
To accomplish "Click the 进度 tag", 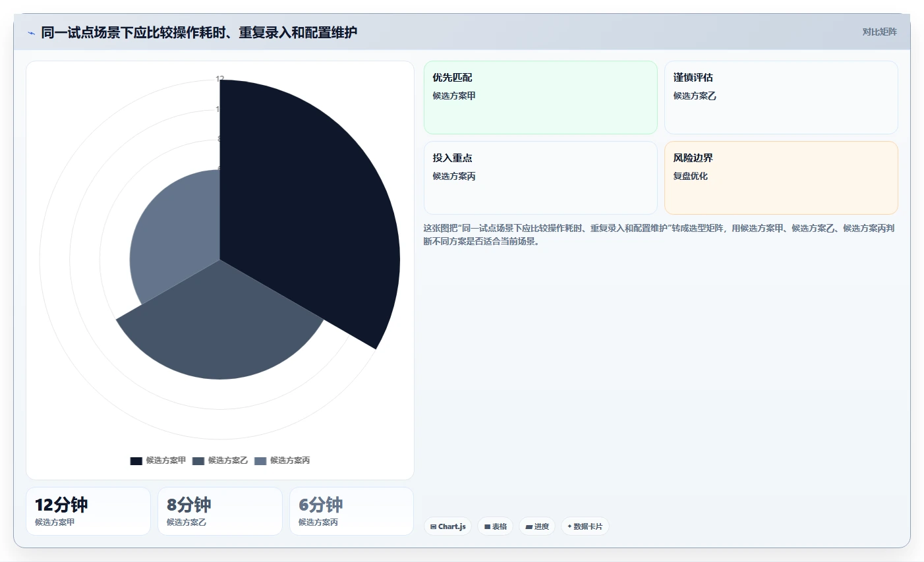I will [537, 526].
